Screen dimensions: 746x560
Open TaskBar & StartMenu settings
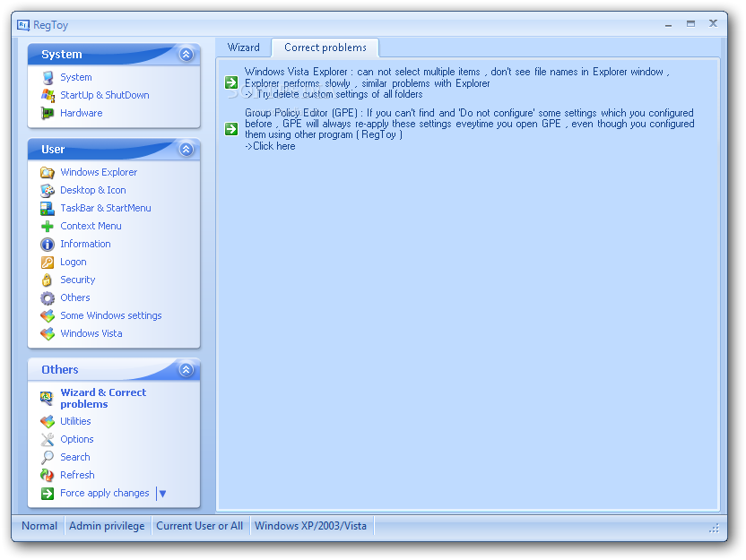106,208
